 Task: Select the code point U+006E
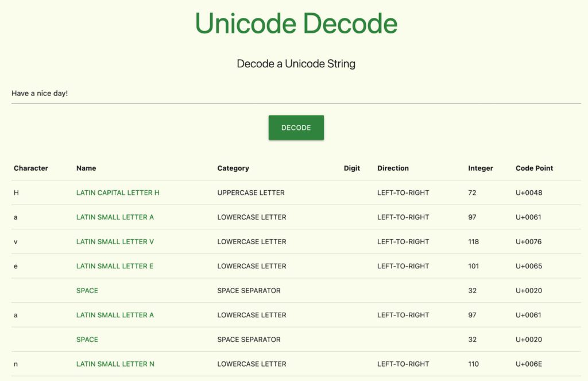529,364
